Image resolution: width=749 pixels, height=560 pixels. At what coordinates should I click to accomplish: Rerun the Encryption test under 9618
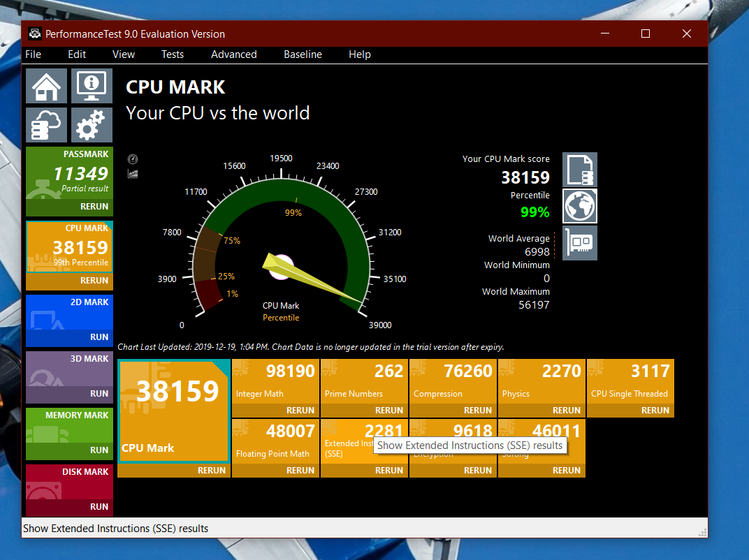pos(453,470)
